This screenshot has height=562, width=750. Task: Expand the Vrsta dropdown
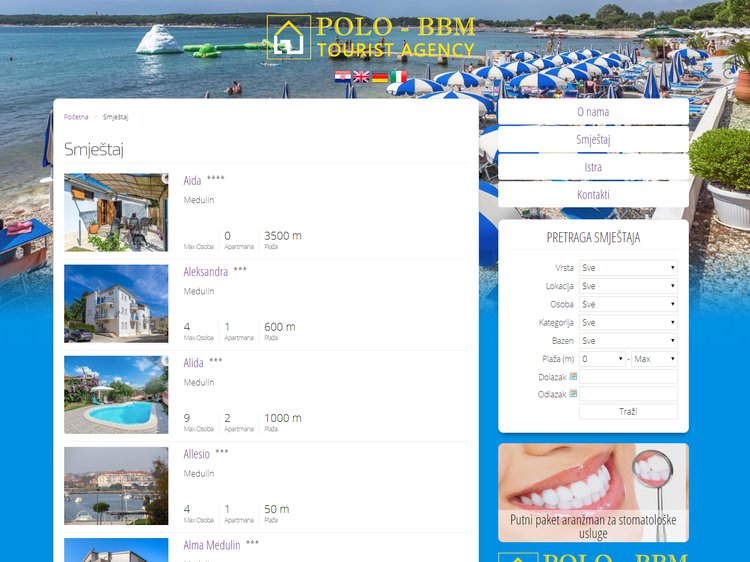[x=628, y=268]
